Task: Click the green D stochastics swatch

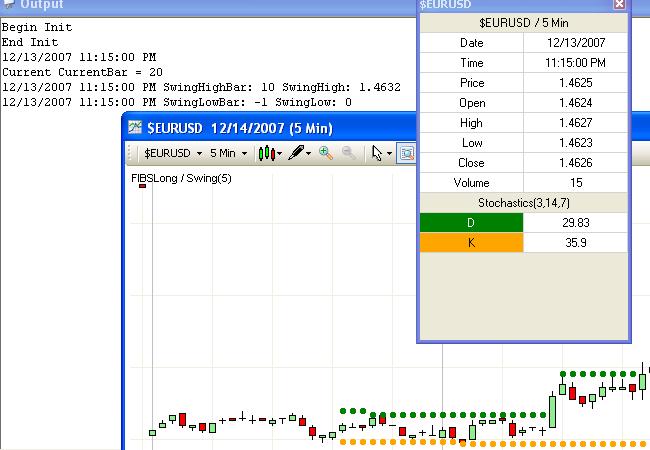Action: click(471, 223)
